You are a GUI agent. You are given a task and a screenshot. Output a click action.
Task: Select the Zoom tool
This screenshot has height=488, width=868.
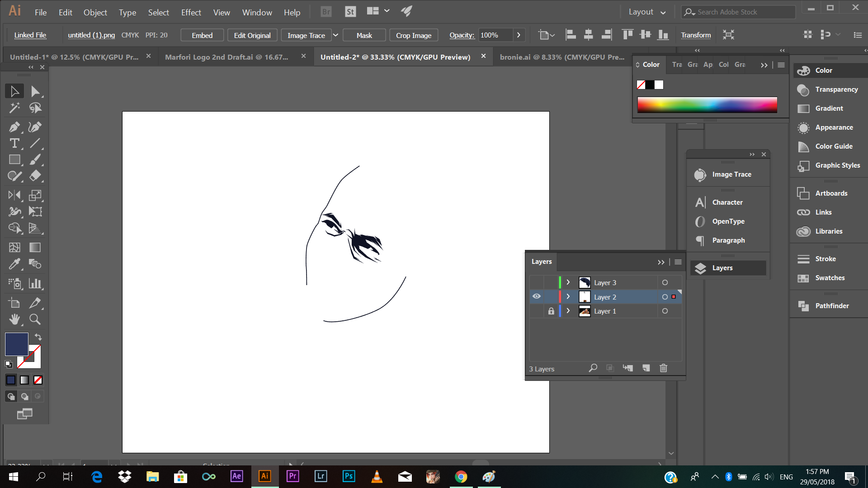pyautogui.click(x=35, y=319)
